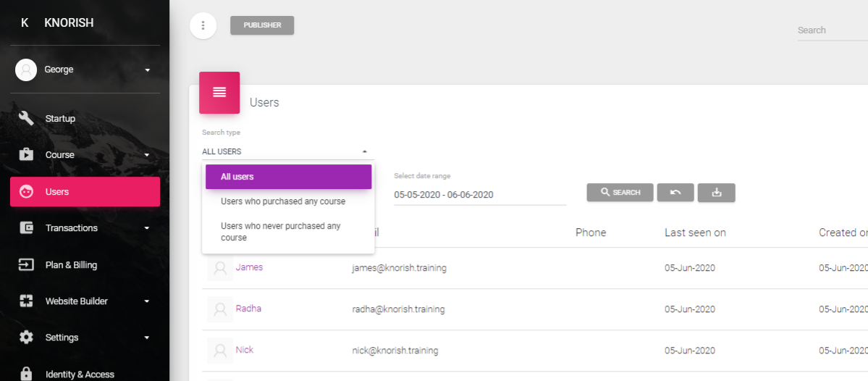The image size is (868, 381).
Task: Expand the Website Builder submenu arrow
Action: (147, 301)
